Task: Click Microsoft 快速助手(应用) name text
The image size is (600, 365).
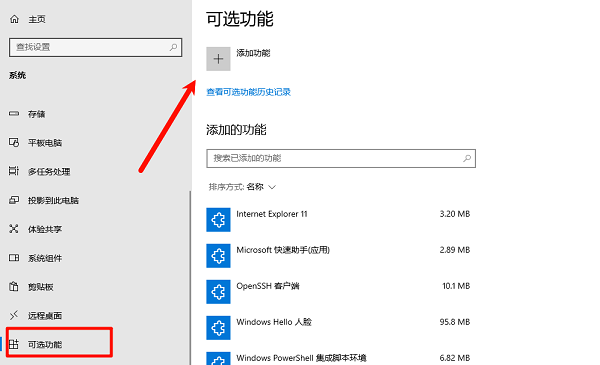Action: 283,250
